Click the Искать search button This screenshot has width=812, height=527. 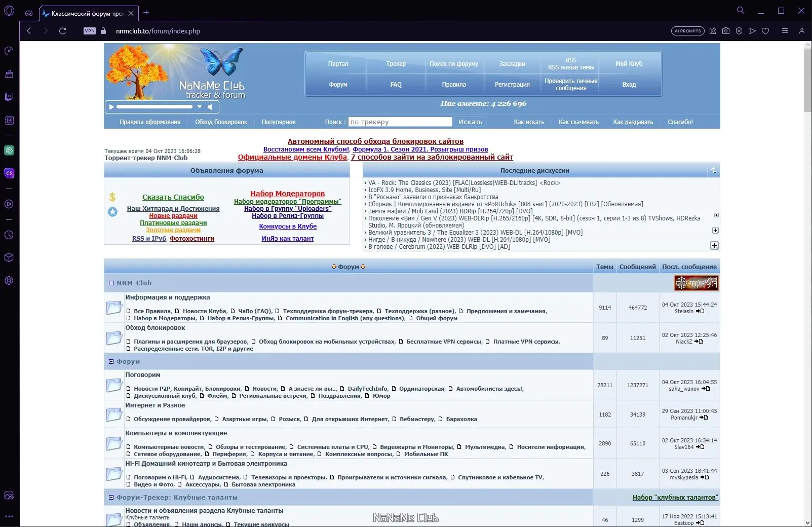pyautogui.click(x=471, y=122)
